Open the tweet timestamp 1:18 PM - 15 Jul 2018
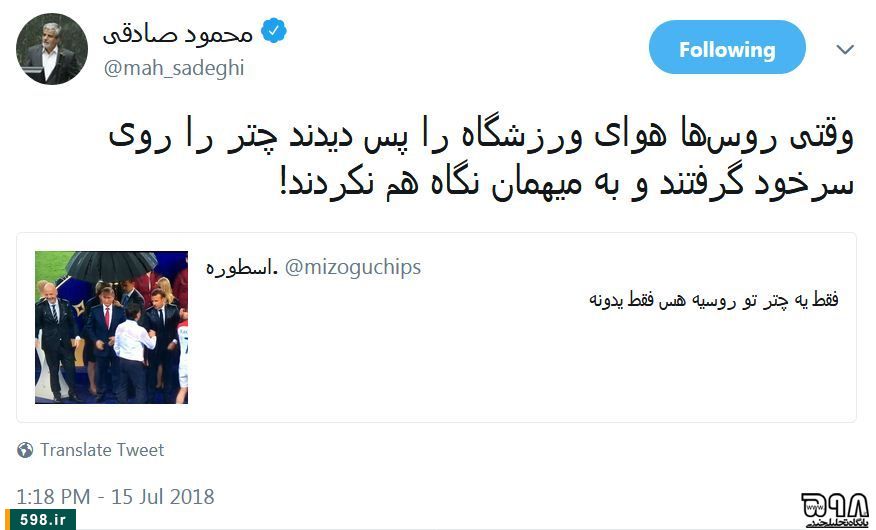This screenshot has width=876, height=530. [x=115, y=496]
